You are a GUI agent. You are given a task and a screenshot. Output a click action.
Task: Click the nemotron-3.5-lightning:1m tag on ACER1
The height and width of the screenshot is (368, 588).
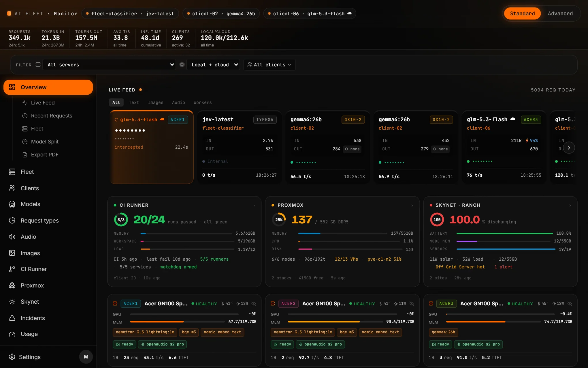[145, 332]
